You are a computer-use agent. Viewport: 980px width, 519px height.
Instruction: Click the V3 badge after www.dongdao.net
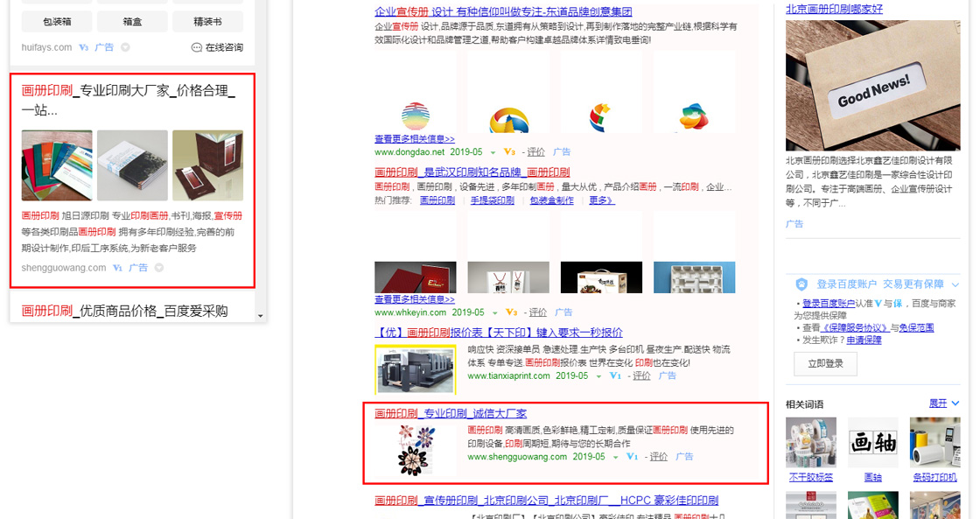click(510, 152)
